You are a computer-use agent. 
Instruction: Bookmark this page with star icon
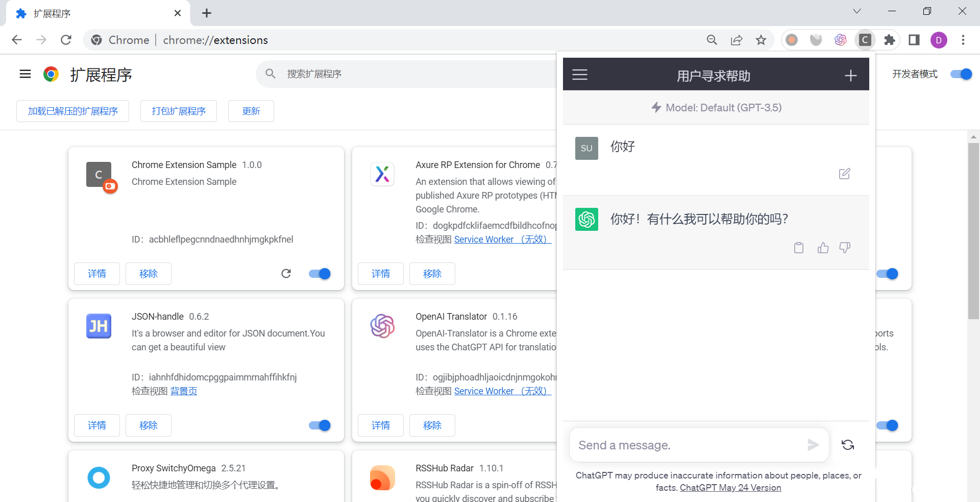(x=761, y=40)
